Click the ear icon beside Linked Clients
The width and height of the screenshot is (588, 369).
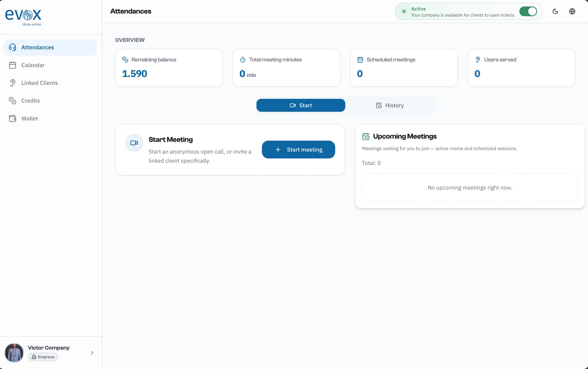12,83
